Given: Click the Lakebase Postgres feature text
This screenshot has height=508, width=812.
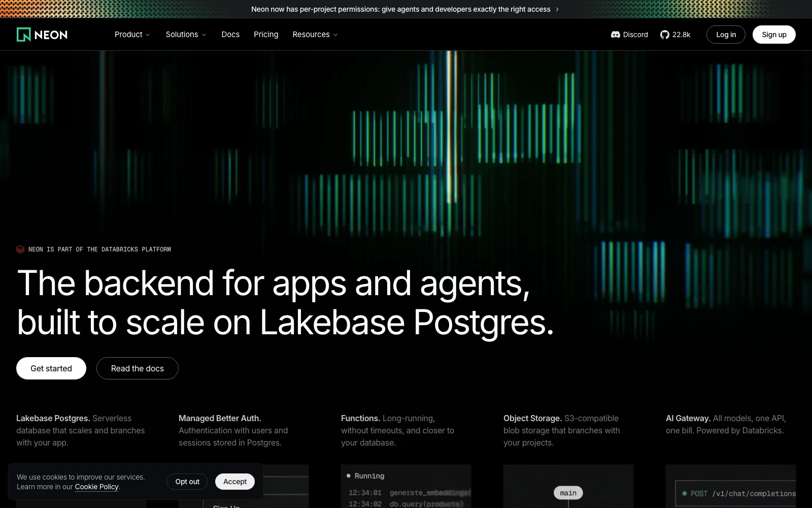Looking at the screenshot, I should tap(81, 430).
